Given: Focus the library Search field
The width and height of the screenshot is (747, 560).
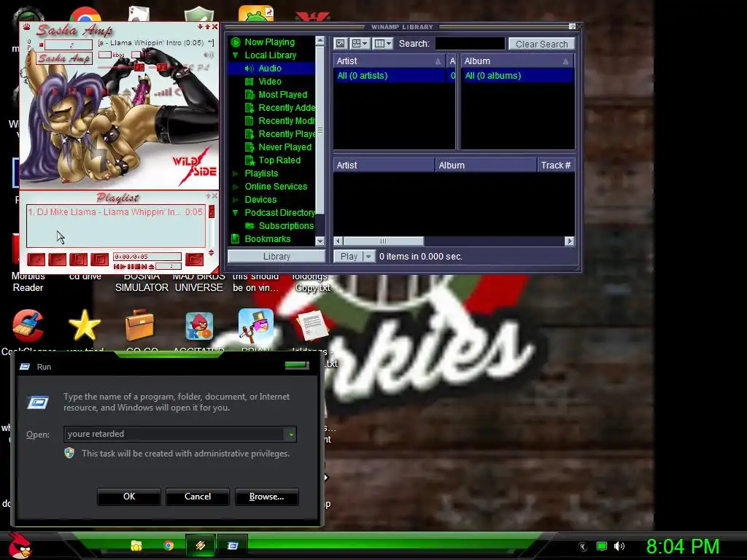Looking at the screenshot, I should tap(470, 44).
